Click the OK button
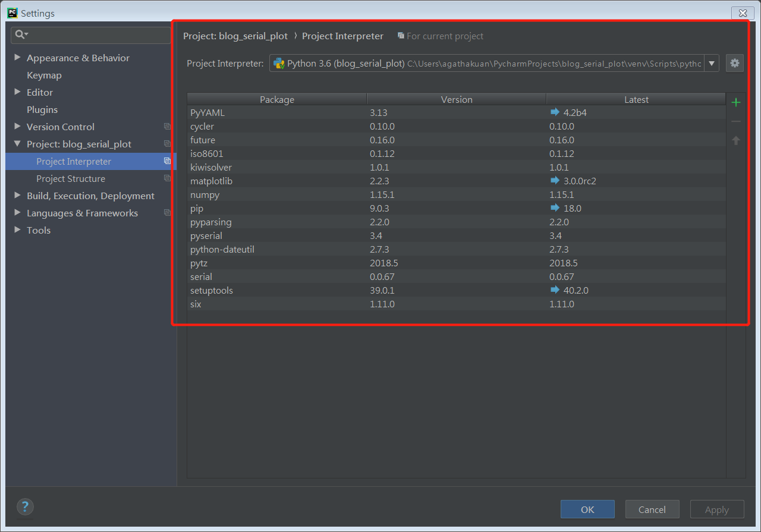 587,509
